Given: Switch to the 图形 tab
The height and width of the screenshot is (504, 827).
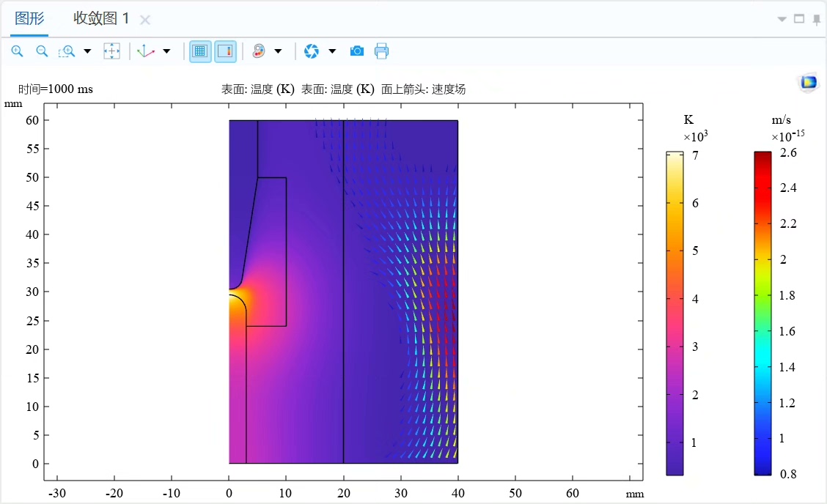Looking at the screenshot, I should tap(29, 18).
